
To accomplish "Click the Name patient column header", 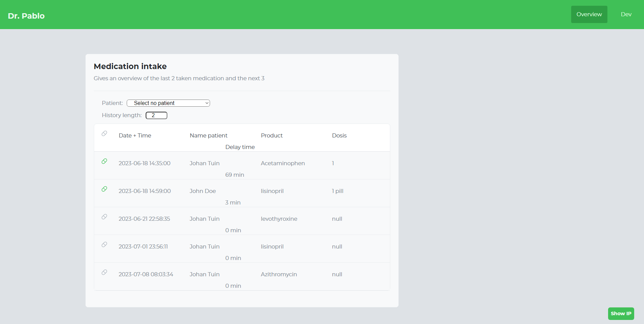I will pyautogui.click(x=209, y=135).
